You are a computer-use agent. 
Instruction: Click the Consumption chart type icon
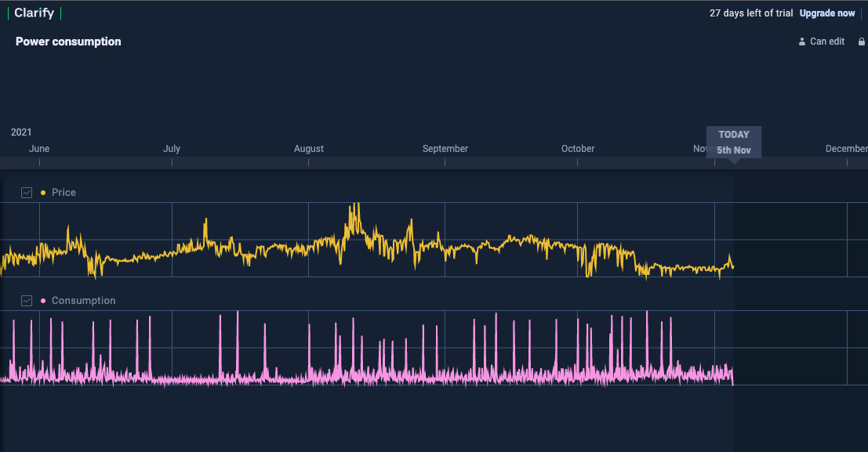coord(27,301)
